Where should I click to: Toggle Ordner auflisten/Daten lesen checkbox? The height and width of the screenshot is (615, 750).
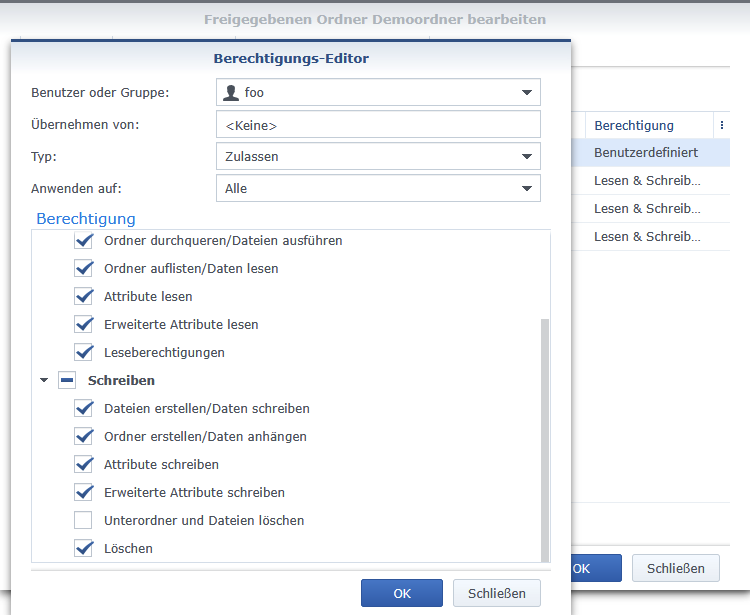(x=83, y=269)
